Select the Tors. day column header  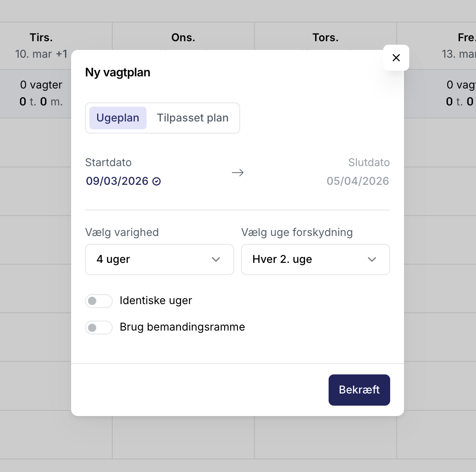click(325, 37)
